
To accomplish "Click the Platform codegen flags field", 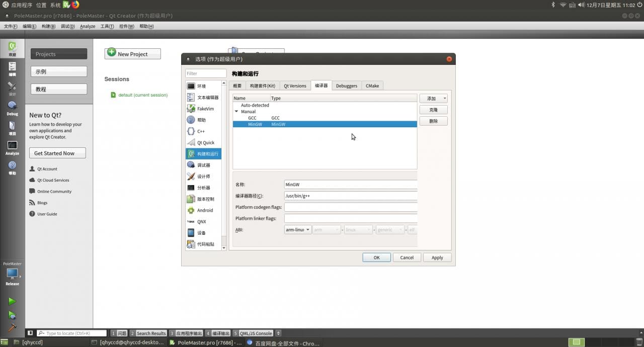I will [351, 207].
